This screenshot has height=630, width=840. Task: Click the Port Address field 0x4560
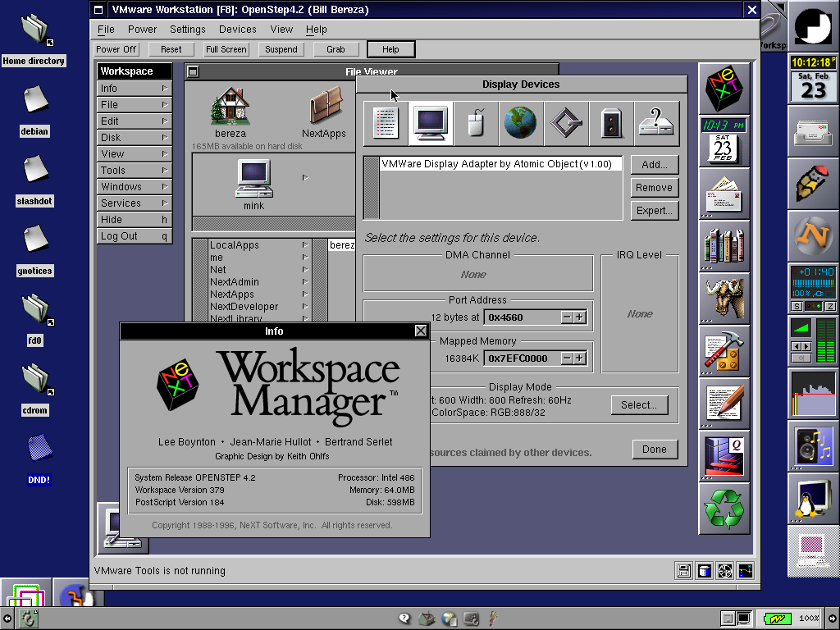(522, 317)
